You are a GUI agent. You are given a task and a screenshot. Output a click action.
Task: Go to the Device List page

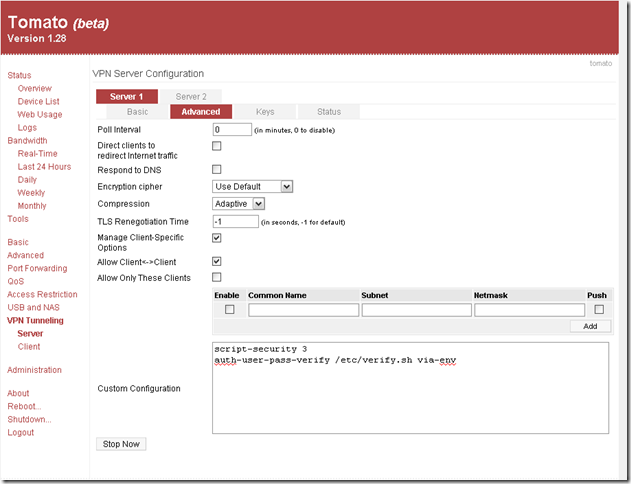pyautogui.click(x=38, y=101)
